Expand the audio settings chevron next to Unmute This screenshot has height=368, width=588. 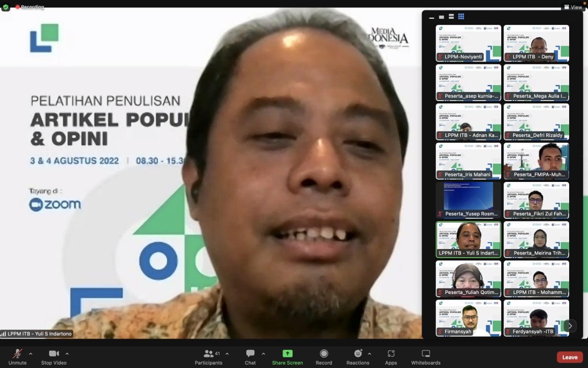click(x=30, y=354)
